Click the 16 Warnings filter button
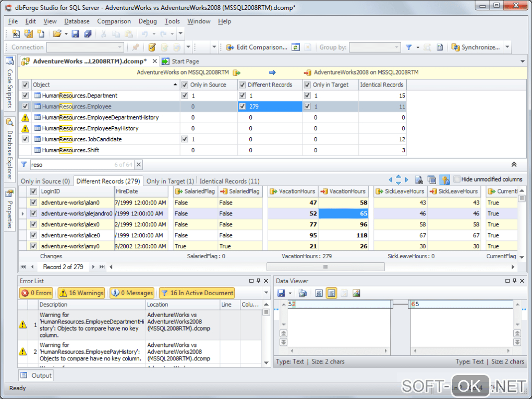This screenshot has height=399, width=532. pyautogui.click(x=81, y=293)
